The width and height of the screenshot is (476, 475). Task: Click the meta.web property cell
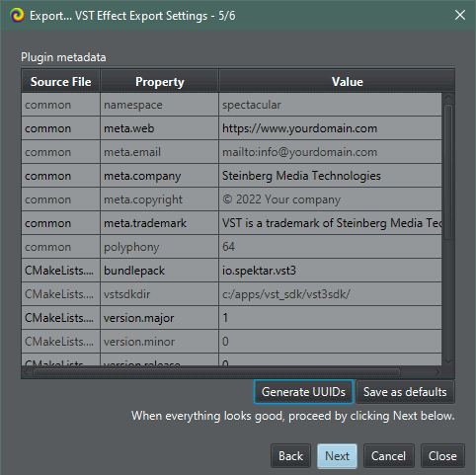[160, 128]
